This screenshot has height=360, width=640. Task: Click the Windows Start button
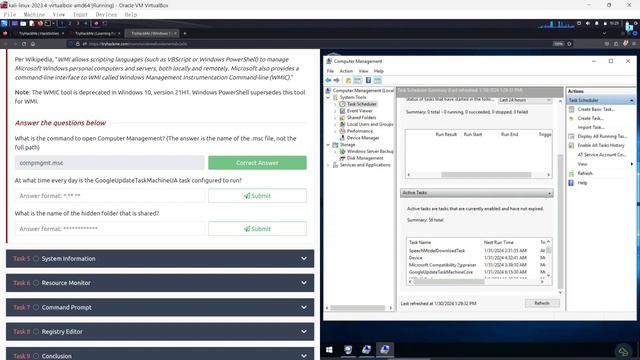click(x=329, y=350)
